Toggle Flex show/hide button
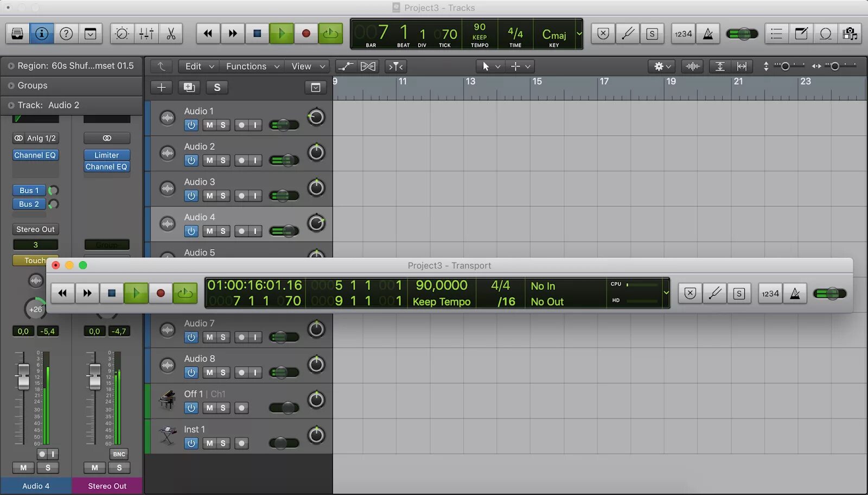This screenshot has height=495, width=868. coord(368,66)
